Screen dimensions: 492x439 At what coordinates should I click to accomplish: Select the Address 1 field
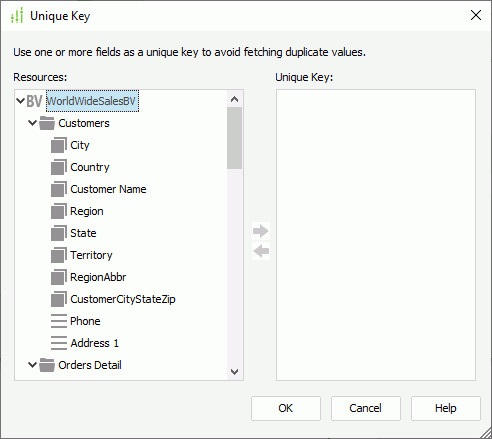(94, 343)
